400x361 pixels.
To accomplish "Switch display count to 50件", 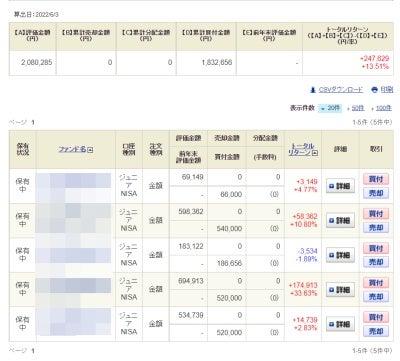I will (x=357, y=108).
